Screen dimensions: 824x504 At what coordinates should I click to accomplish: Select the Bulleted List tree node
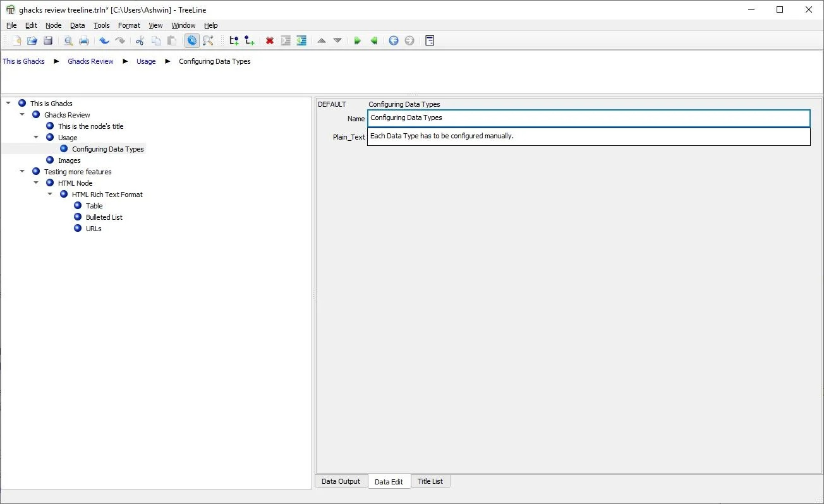(104, 217)
